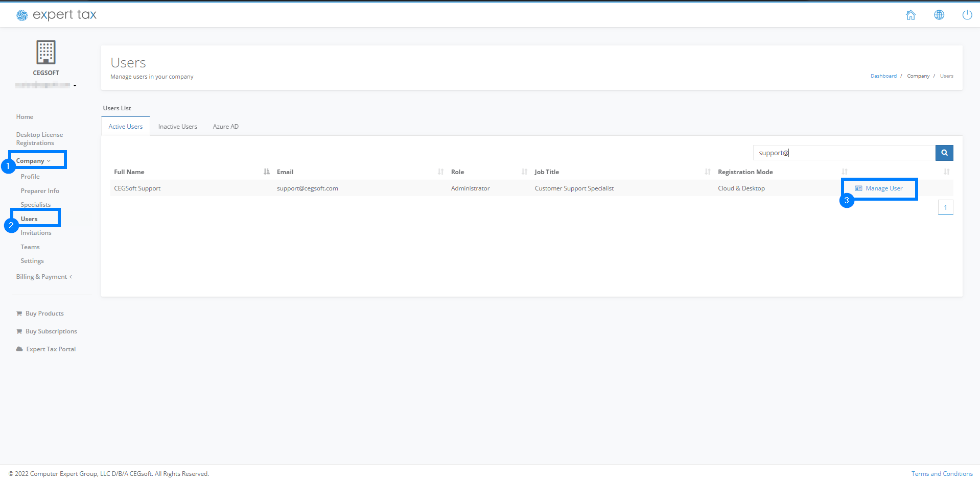Click the Buy Products link
Image resolution: width=980 pixels, height=482 pixels.
(x=44, y=314)
